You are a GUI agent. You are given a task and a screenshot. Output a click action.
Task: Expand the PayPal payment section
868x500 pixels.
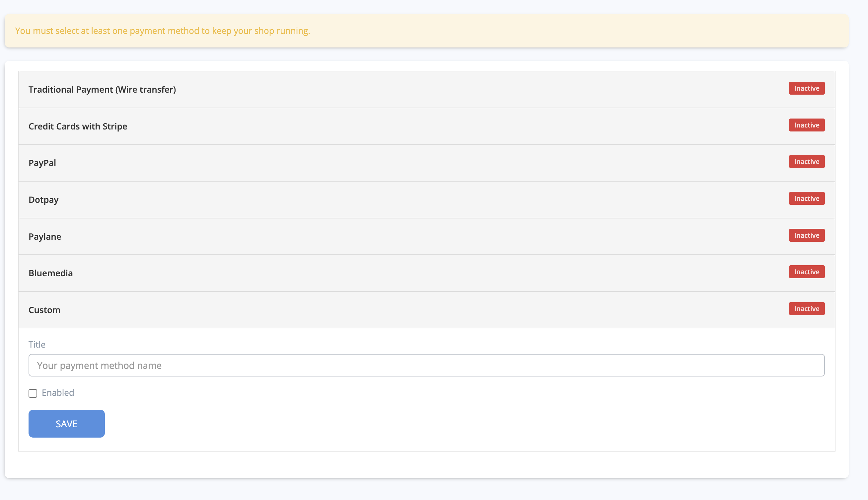point(42,163)
